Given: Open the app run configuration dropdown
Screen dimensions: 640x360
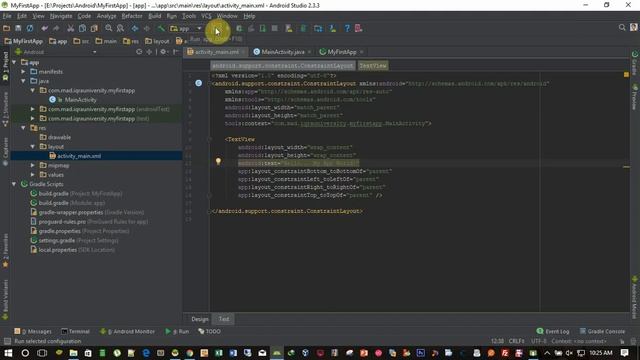Looking at the screenshot, I should [186, 29].
